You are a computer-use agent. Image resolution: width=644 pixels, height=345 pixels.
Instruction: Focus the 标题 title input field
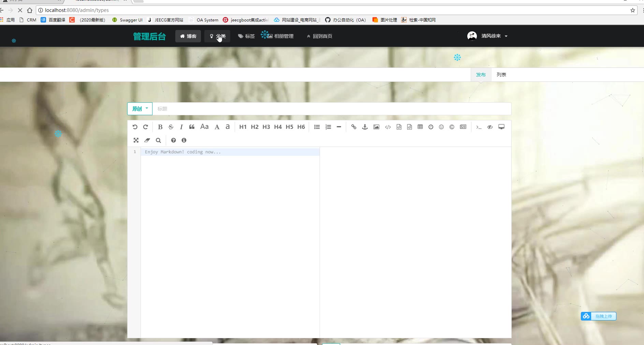pyautogui.click(x=332, y=109)
